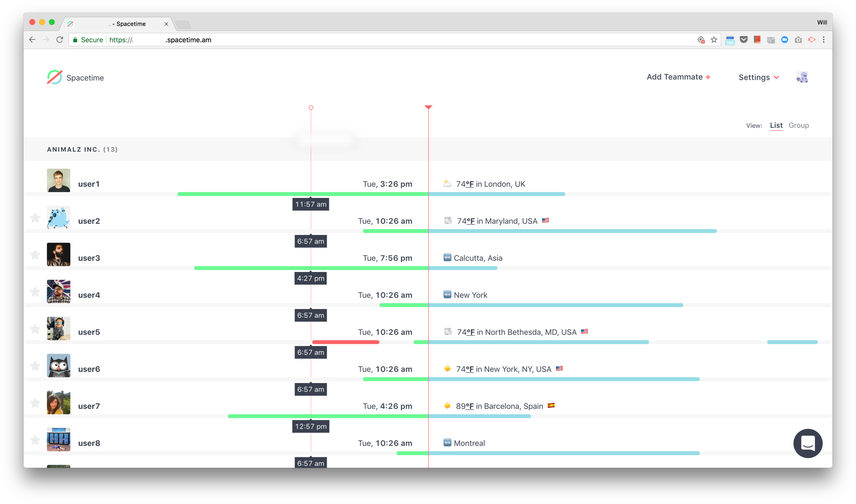Click the sun icon for Barcelona, Spain
The image size is (856, 504).
point(447,406)
